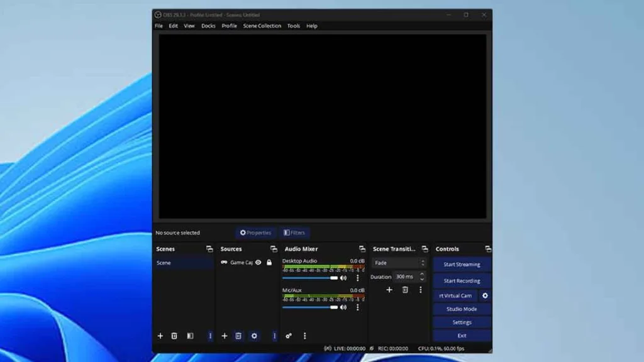The width and height of the screenshot is (644, 362).
Task: Start the Virtual Cam
Action: (x=455, y=295)
